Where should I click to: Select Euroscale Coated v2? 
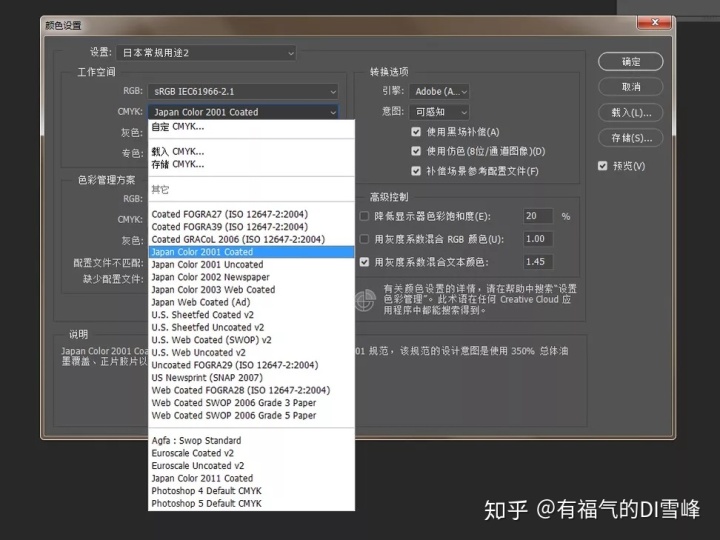click(251, 453)
